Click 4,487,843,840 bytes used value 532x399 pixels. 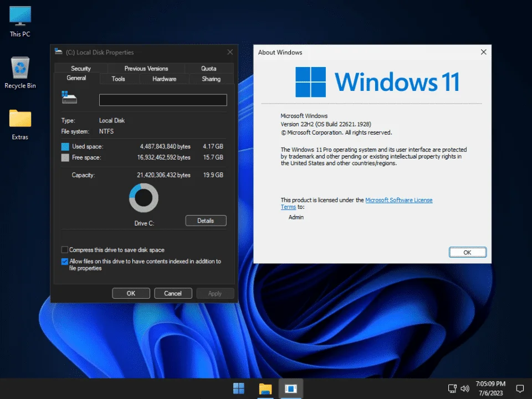coord(165,146)
